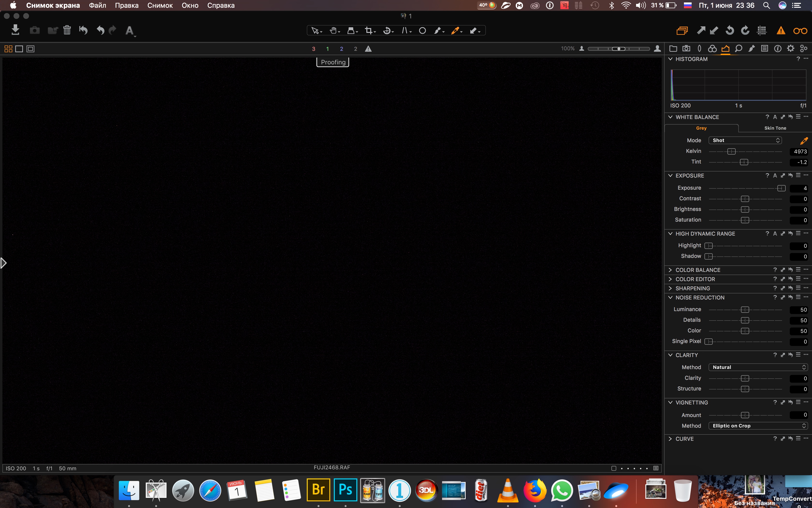Open Firefox from the dock

click(535, 490)
